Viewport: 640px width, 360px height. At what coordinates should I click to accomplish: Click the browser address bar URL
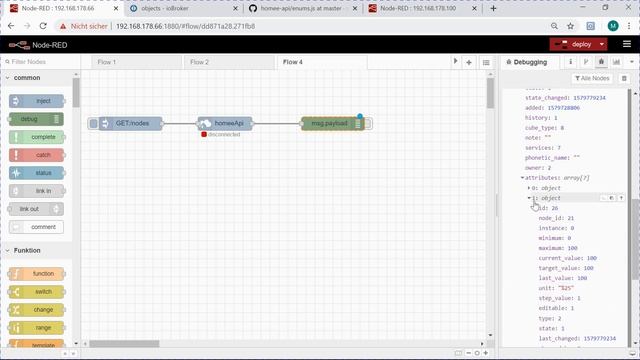(185, 26)
